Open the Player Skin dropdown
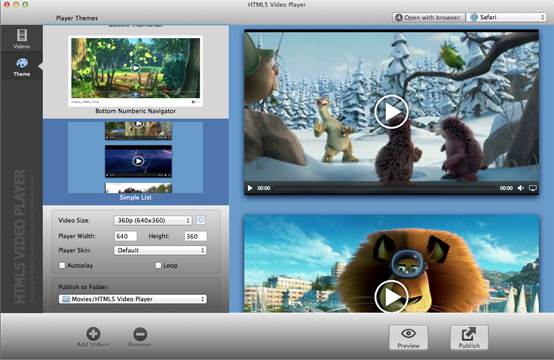The image size is (554, 360). point(160,250)
